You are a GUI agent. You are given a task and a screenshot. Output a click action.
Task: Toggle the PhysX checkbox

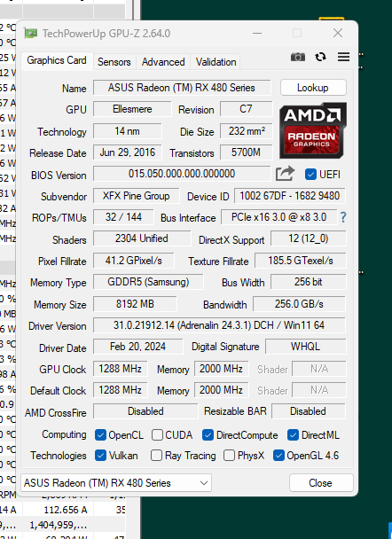(x=229, y=456)
